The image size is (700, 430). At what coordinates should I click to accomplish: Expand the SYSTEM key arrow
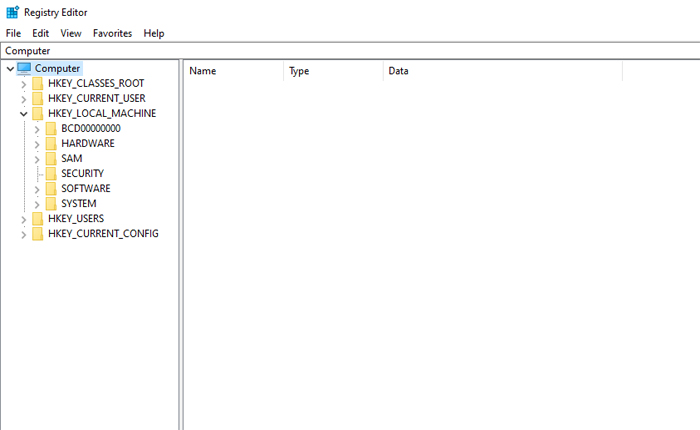click(x=37, y=204)
